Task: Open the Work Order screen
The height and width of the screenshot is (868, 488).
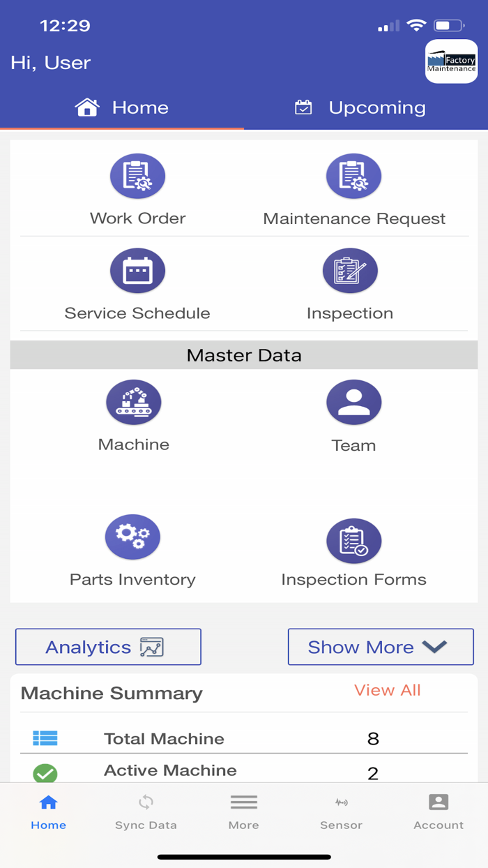Action: pos(137,188)
